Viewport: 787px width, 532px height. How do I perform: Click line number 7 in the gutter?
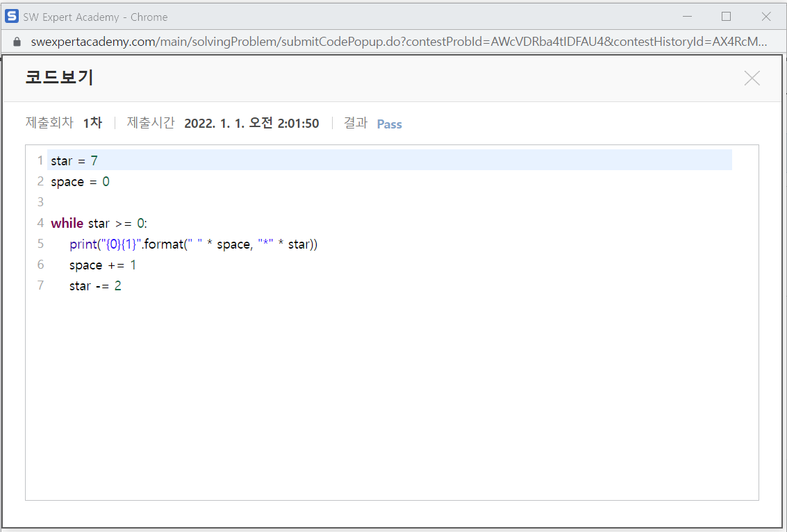pos(40,285)
